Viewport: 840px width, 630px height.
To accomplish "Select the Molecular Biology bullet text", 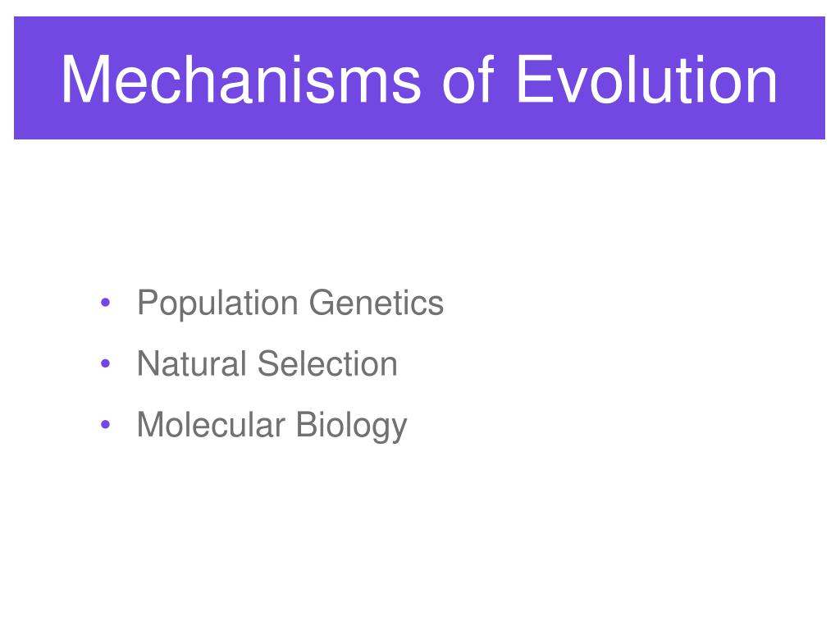I will click(x=272, y=426).
